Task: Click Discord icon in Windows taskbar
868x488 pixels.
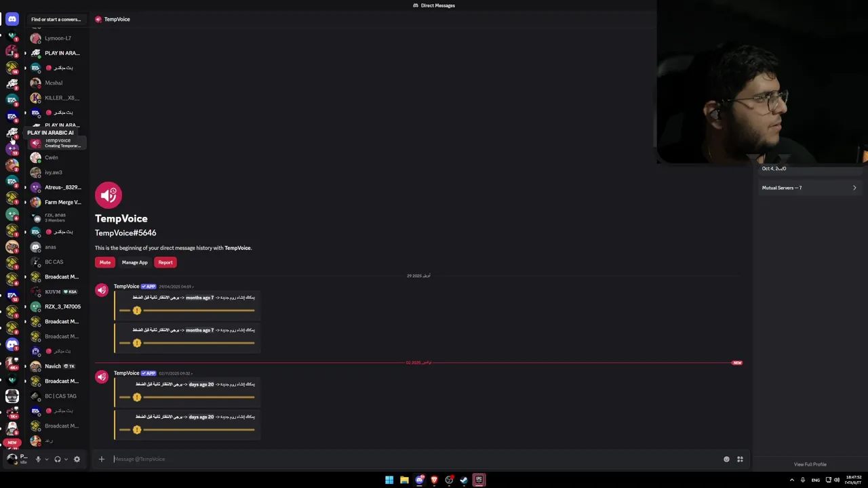Action: [419, 480]
